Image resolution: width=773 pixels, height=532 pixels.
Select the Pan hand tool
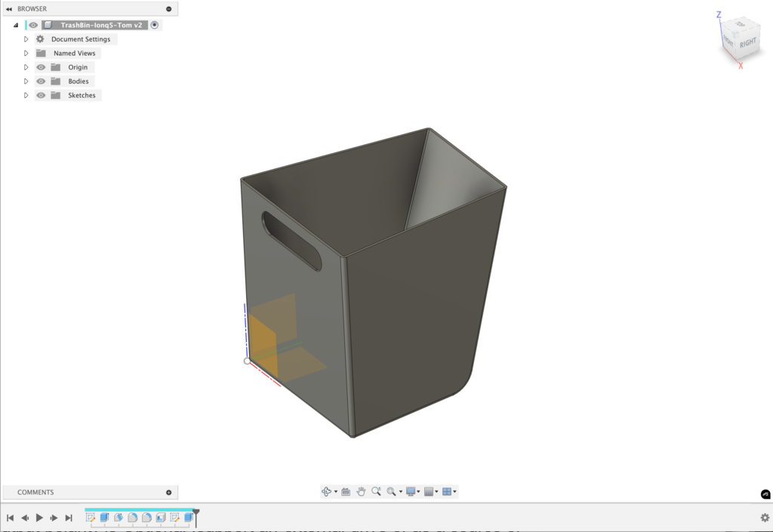(x=361, y=491)
